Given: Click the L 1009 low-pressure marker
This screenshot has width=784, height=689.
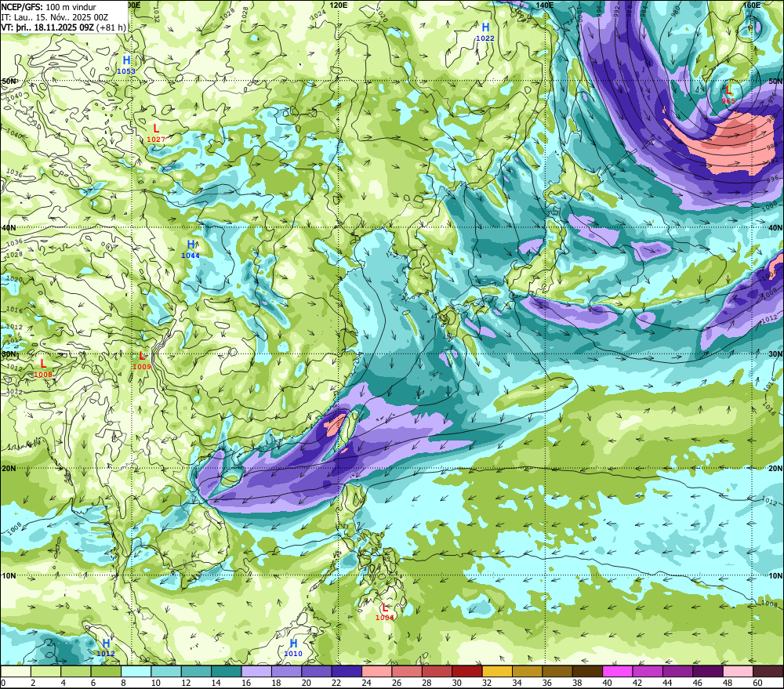Looking at the screenshot, I should point(142,361).
